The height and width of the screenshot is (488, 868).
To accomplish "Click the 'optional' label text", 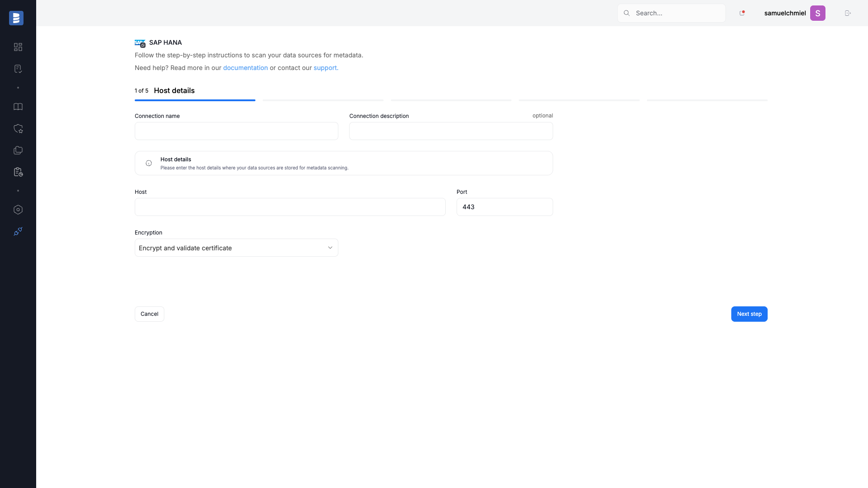I will coord(542,116).
